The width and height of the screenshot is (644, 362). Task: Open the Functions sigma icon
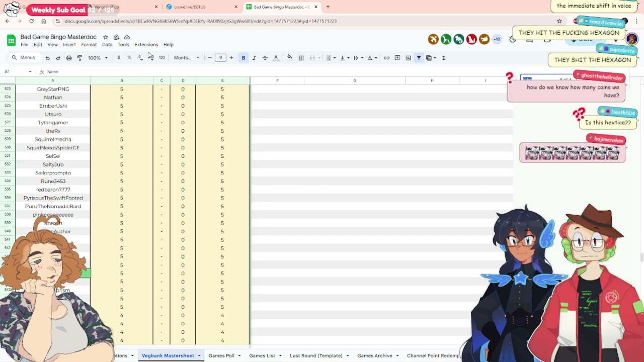[444, 58]
